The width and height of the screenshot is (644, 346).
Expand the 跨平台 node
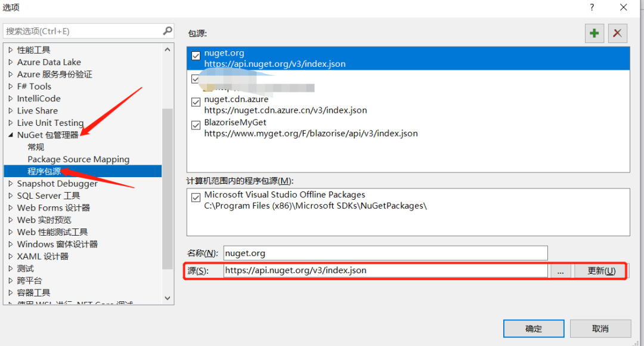coord(11,280)
